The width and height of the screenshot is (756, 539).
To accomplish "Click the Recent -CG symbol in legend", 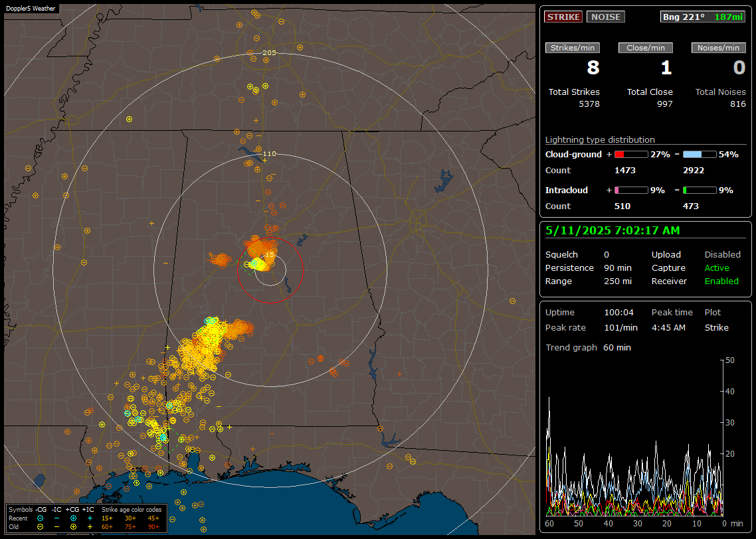I will [x=40, y=518].
